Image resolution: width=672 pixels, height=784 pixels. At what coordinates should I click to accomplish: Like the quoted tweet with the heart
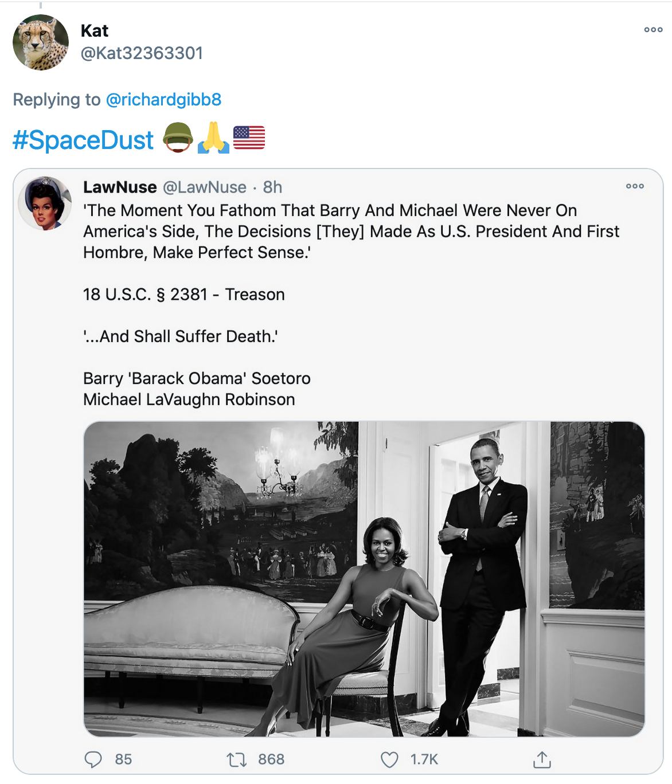pos(389,759)
